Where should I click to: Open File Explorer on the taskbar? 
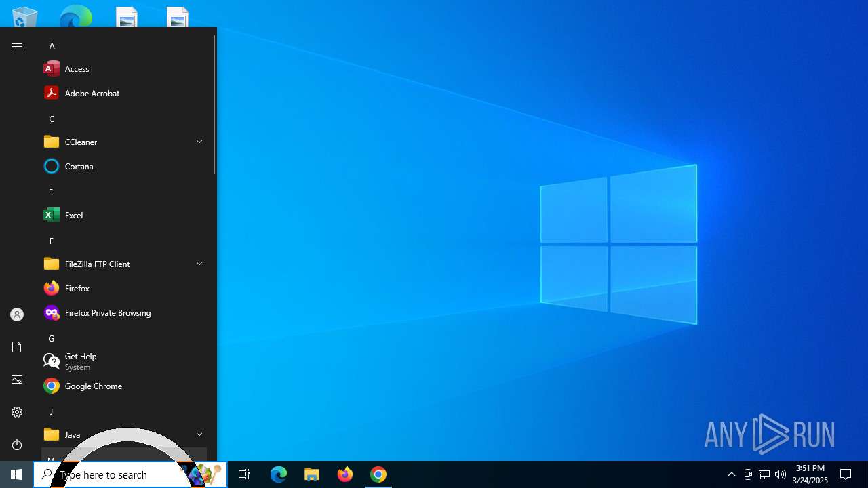pyautogui.click(x=312, y=474)
